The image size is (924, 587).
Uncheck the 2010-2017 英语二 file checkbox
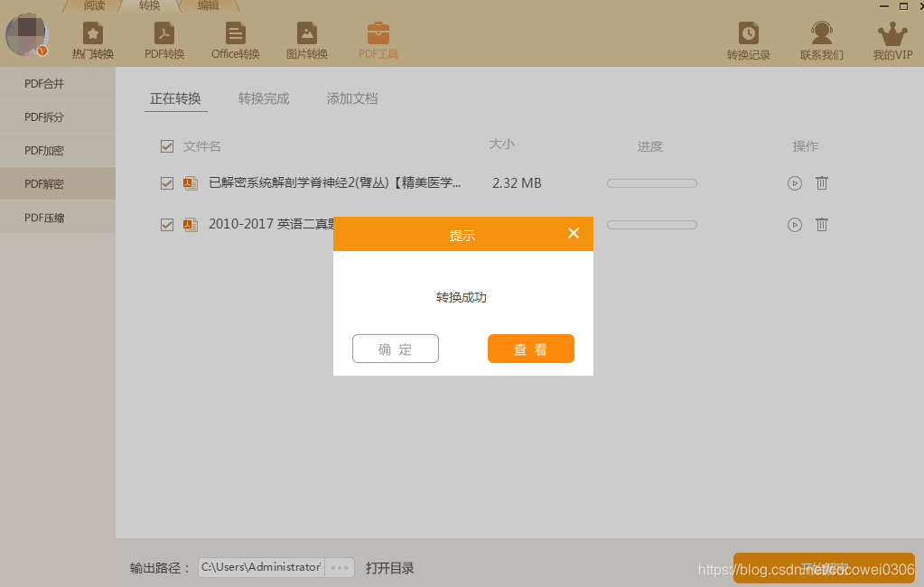(x=167, y=225)
